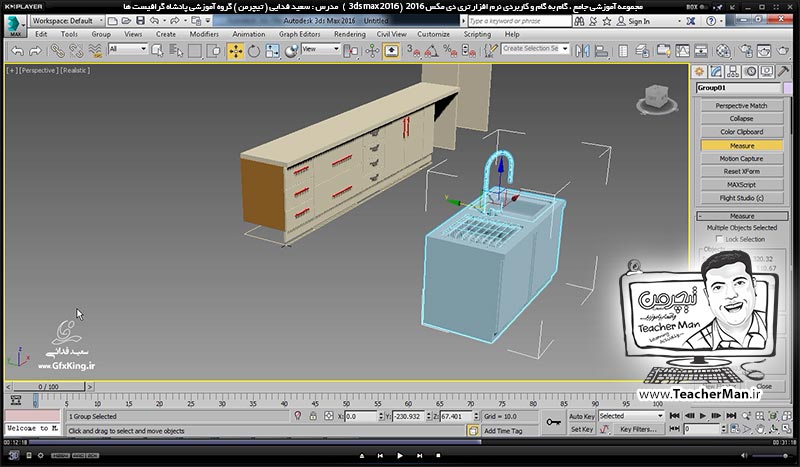The width and height of the screenshot is (800, 467).
Task: Open the reference coordinate View dropdown
Action: (x=320, y=49)
